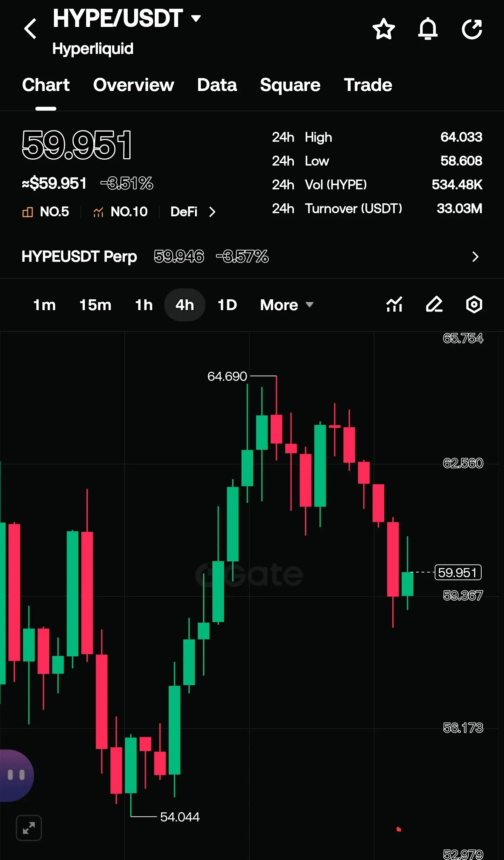Tap the ≈$59.951 fiat value

54,183
